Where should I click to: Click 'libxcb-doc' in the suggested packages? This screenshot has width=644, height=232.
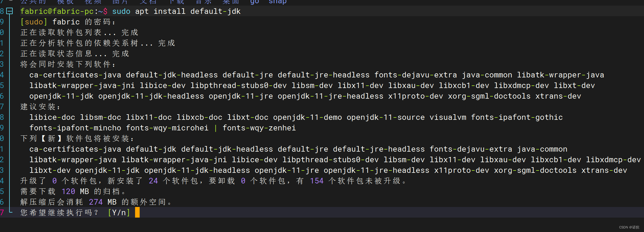tap(199, 117)
